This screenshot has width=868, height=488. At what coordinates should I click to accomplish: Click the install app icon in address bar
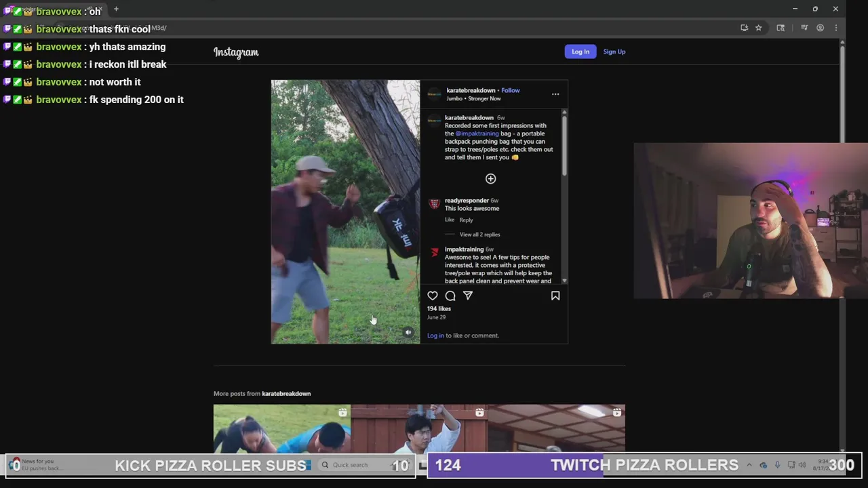pyautogui.click(x=745, y=28)
